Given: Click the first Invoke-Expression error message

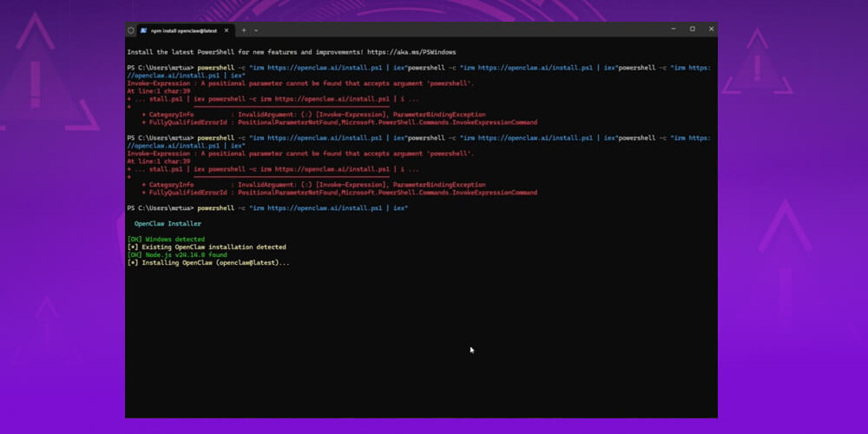Looking at the screenshot, I should tap(300, 83).
